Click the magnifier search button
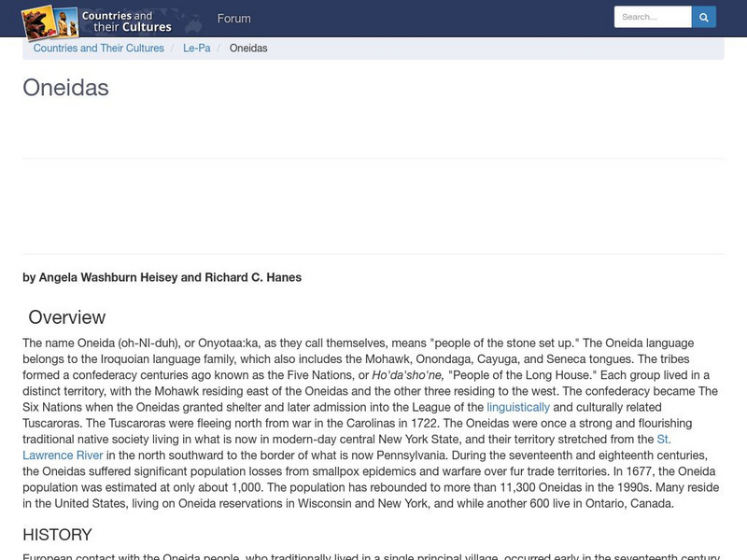Image resolution: width=747 pixels, height=560 pixels. click(704, 17)
